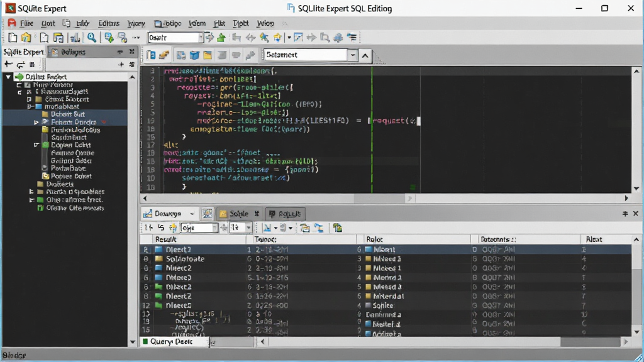Screen dimensions: 644x362
Task: Click the Sohlee cell in Rolot column
Action: point(383,306)
